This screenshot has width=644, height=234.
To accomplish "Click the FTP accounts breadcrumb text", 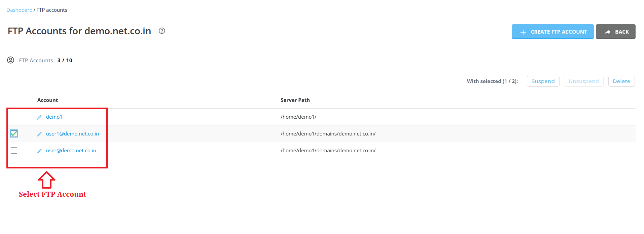I will click(52, 10).
